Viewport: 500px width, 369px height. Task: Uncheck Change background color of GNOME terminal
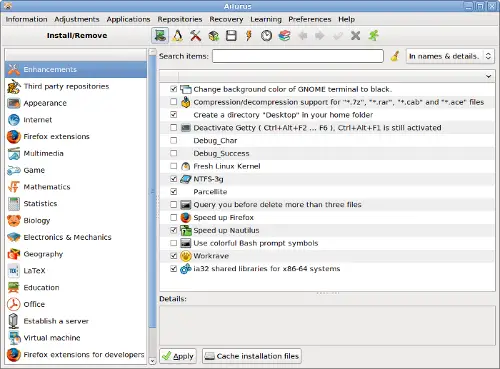pos(173,89)
